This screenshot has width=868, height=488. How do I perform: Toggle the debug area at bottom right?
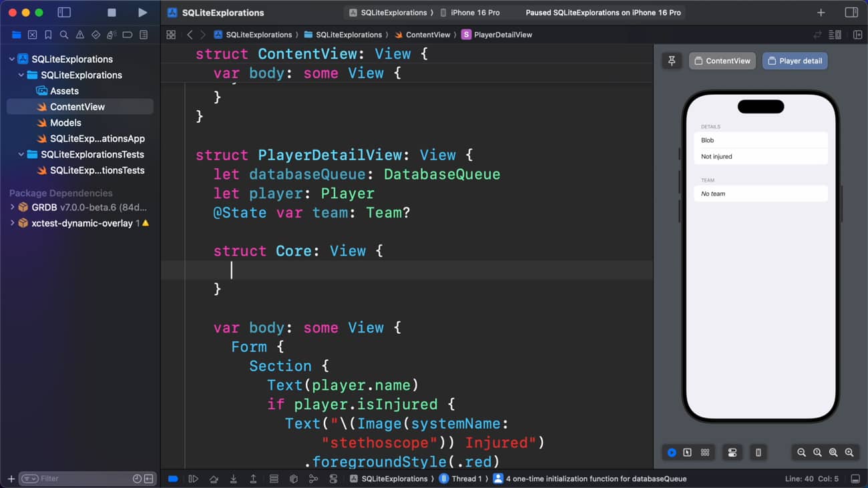pos(855,479)
